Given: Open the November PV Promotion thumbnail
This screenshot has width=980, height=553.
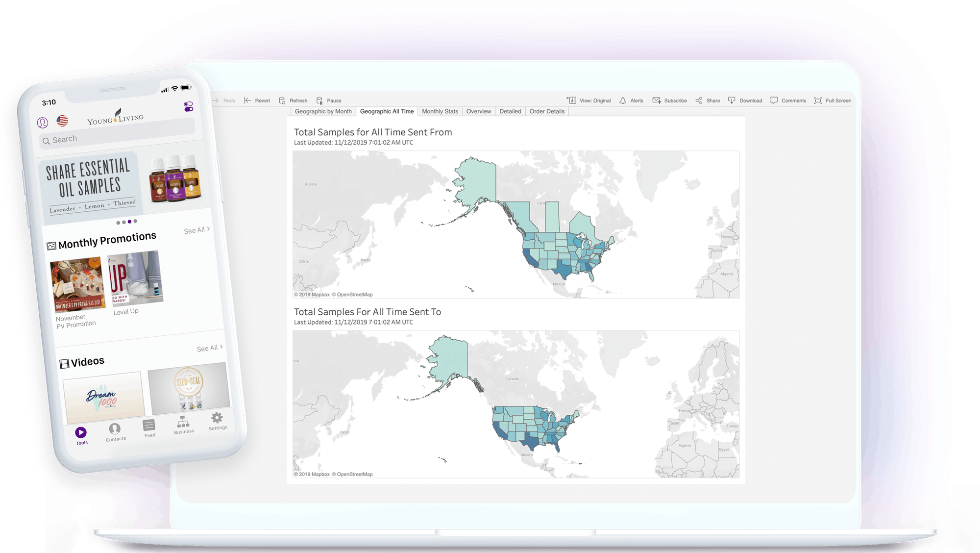Looking at the screenshot, I should [x=77, y=284].
